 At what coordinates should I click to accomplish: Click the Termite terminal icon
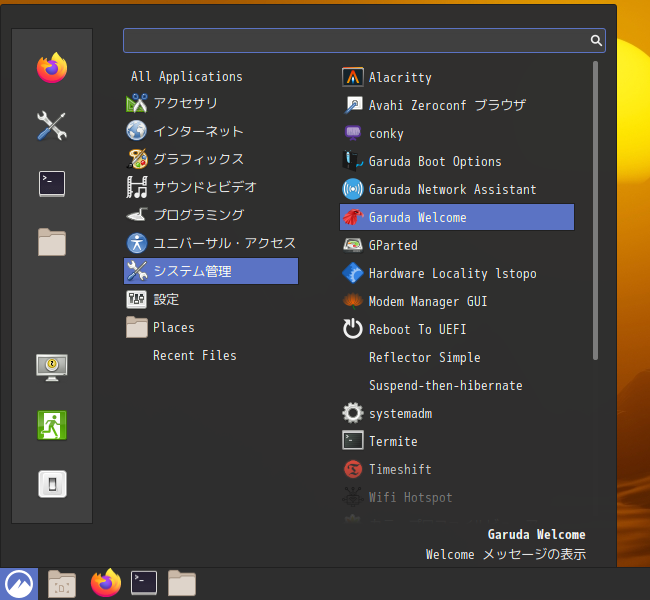[353, 441]
